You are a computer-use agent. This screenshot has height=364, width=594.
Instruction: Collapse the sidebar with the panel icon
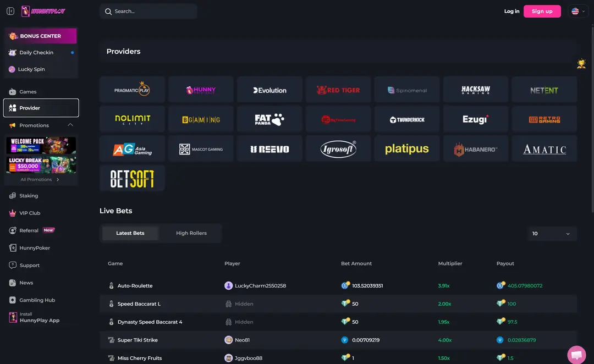(x=10, y=11)
